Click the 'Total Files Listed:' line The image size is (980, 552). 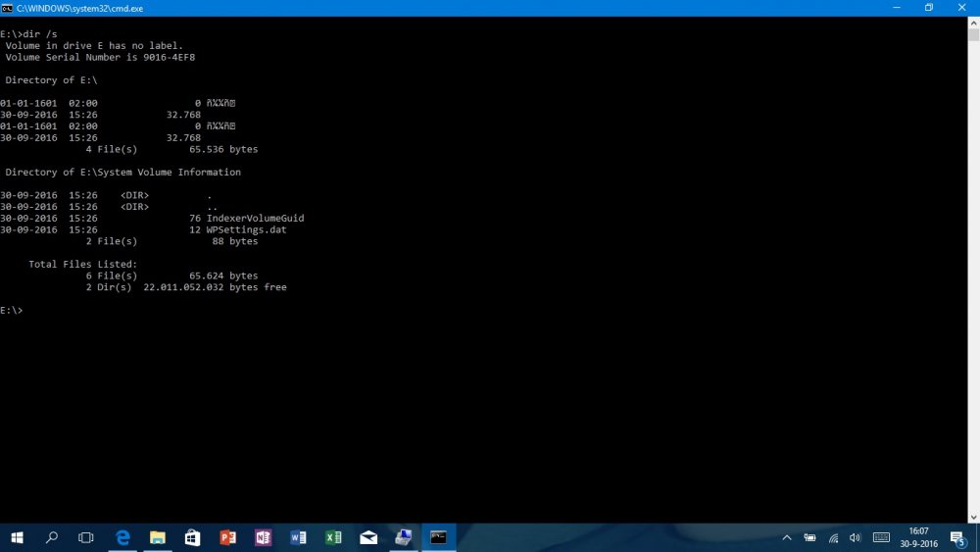(82, 264)
